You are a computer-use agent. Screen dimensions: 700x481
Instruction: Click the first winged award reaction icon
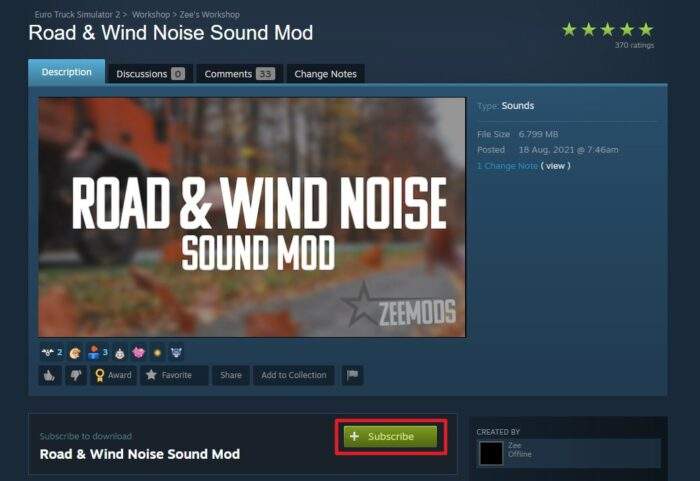tap(47, 353)
